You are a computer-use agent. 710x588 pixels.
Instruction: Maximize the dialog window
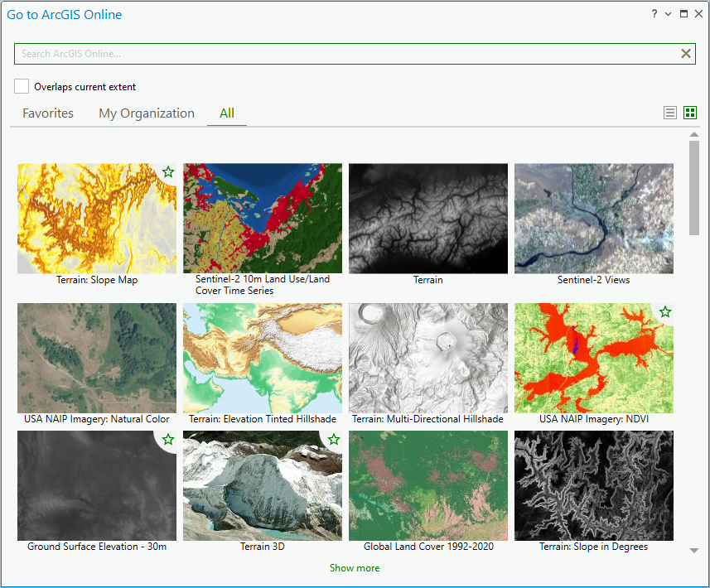683,14
